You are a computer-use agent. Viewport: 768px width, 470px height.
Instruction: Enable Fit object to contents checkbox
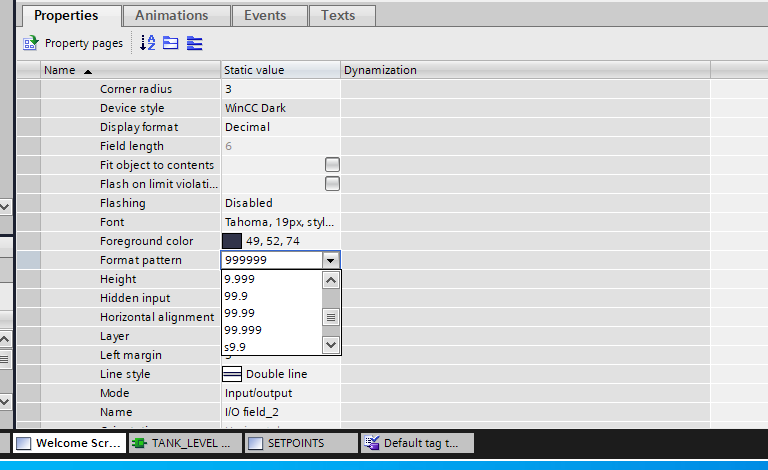pyautogui.click(x=332, y=165)
